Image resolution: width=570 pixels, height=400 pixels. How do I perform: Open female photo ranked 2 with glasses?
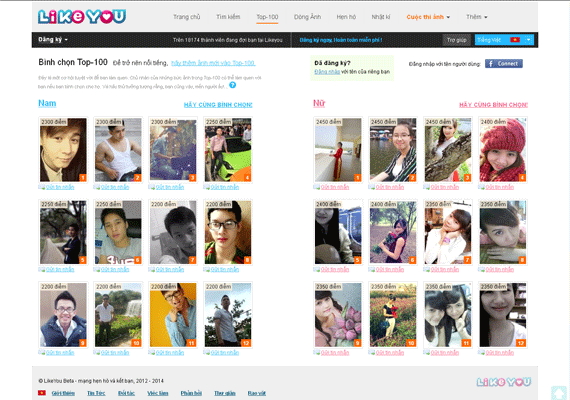coord(393,150)
